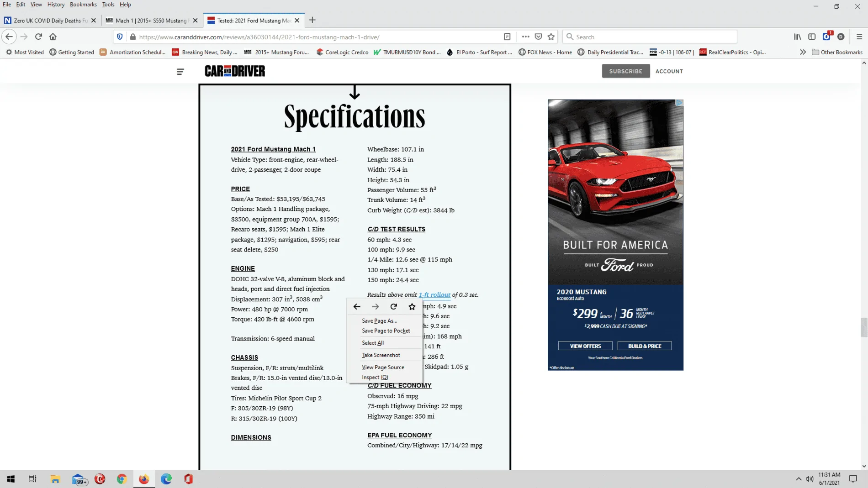Close the Mach 1 S550 Mustang tab
This screenshot has width=868, height=488.
pyautogui.click(x=196, y=20)
